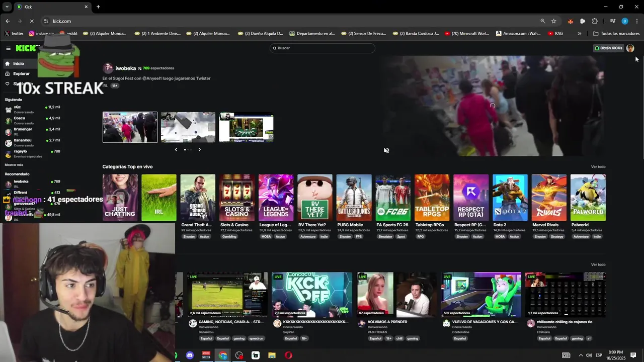The height and width of the screenshot is (362, 644).
Task: Select Inicio in the sidebar
Action: tap(18, 64)
